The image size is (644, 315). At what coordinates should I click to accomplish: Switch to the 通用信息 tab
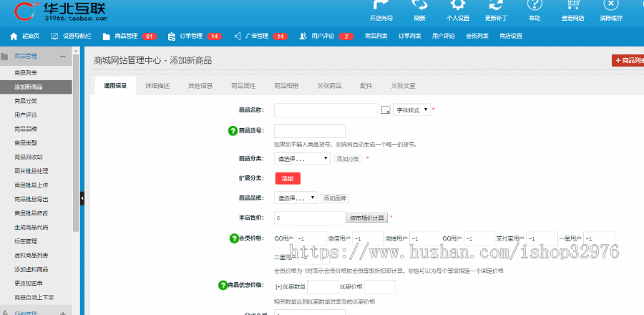click(x=115, y=86)
